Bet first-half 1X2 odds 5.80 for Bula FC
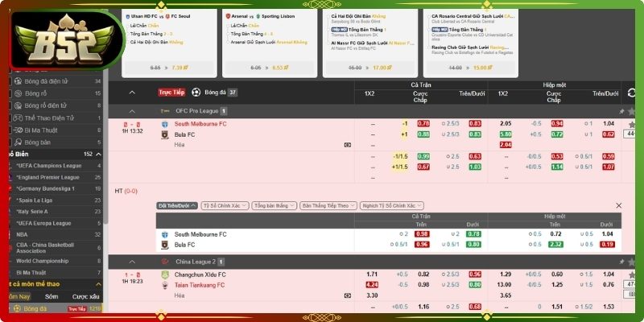This screenshot has width=644, height=322. [x=506, y=134]
